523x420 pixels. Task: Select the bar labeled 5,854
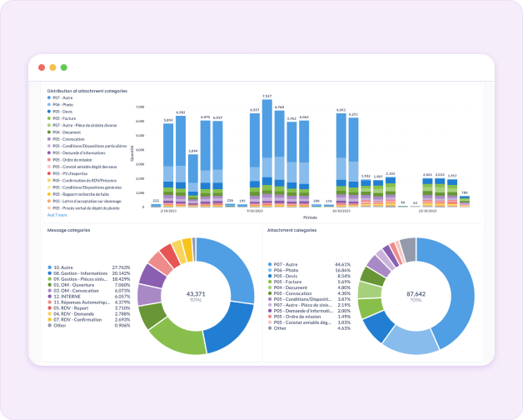point(168,165)
